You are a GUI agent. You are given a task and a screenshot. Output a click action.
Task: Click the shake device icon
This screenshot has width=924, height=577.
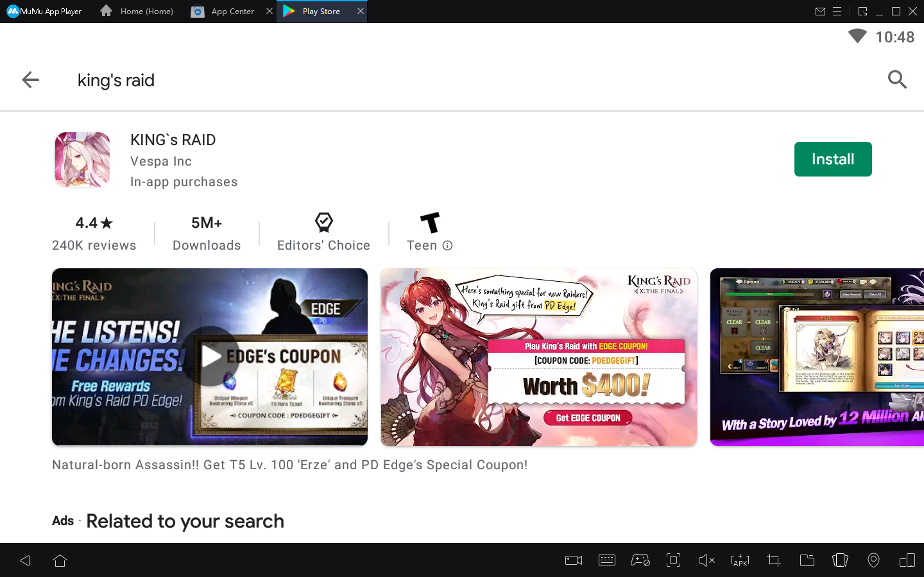(840, 560)
